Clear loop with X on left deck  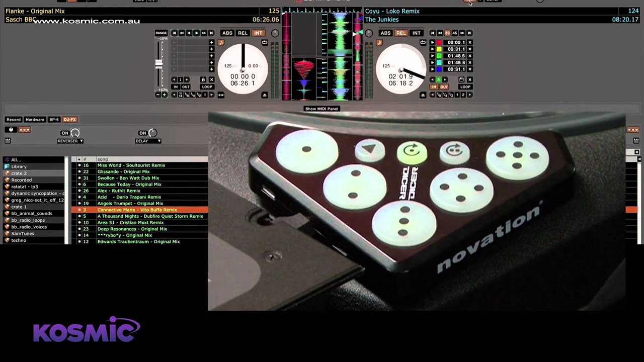[211, 79]
